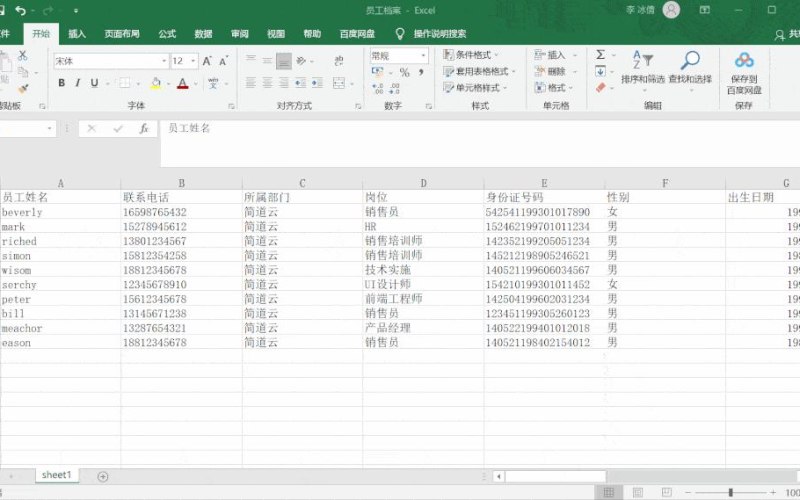Open the fill color dropdown arrow
The width and height of the screenshot is (800, 500).
(168, 83)
